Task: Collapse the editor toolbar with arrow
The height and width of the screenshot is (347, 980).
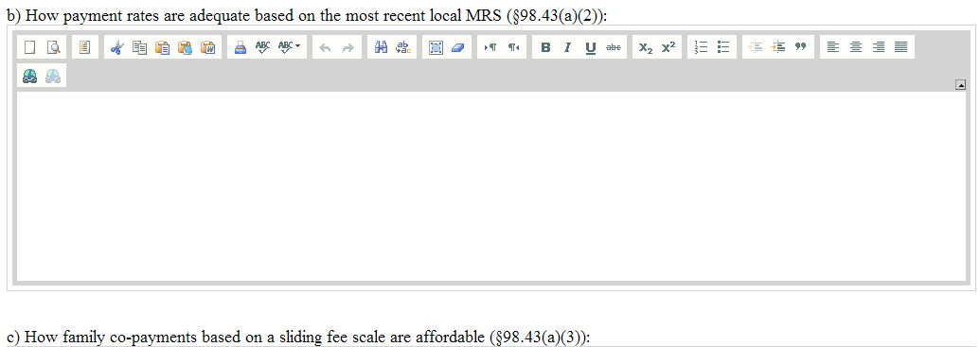Action: click(x=961, y=85)
